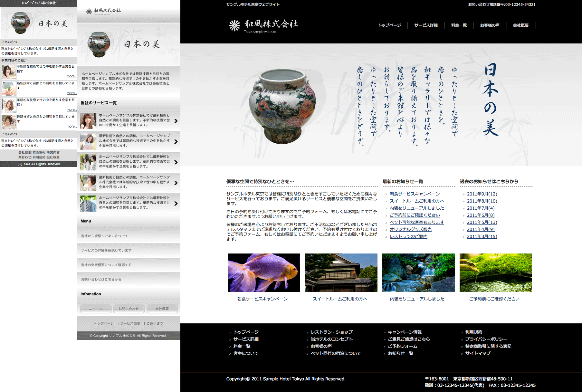Click the waterfall stream photo thumbnail

pyautogui.click(x=418, y=273)
